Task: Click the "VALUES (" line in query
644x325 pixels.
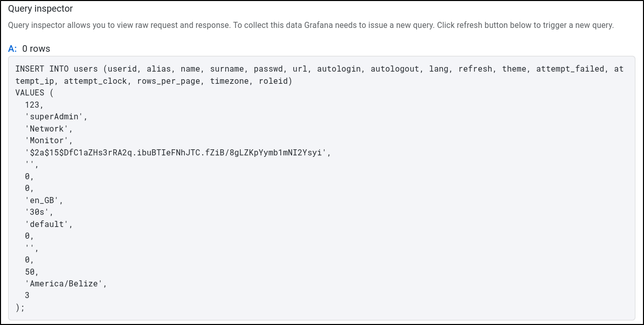Action: pyautogui.click(x=35, y=93)
